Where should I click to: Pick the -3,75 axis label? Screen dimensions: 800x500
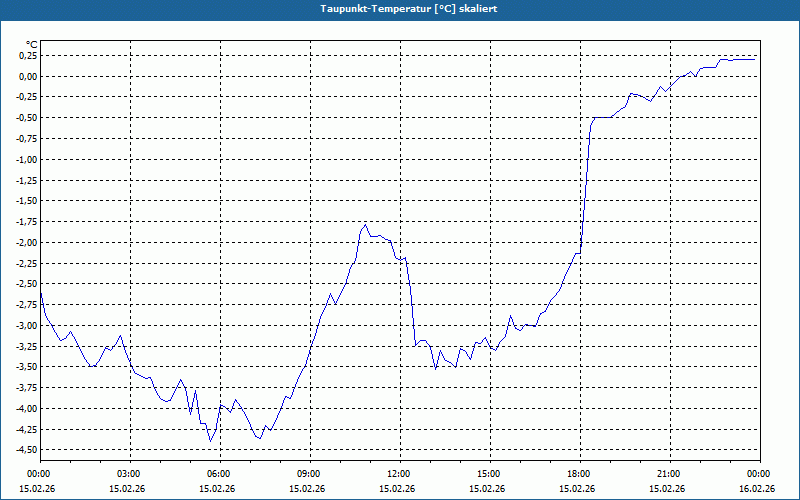[27, 388]
